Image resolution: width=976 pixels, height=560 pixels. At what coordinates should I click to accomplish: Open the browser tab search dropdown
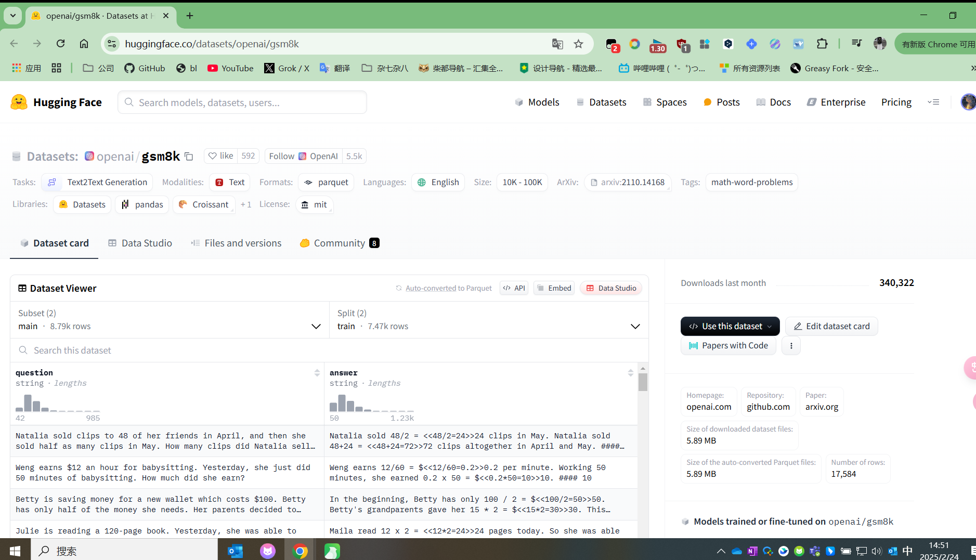13,16
